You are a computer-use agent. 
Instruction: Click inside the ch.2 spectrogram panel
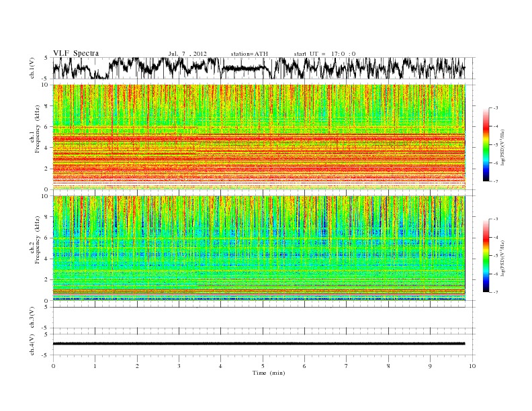(259, 248)
